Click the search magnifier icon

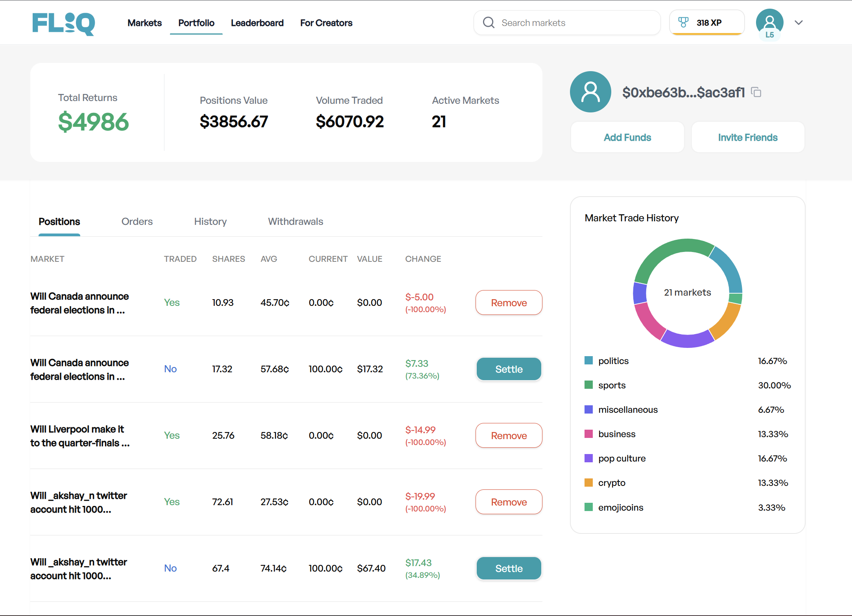489,23
